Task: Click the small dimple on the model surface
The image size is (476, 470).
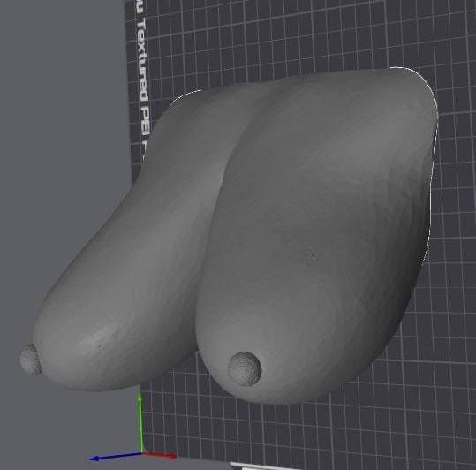Action: pyautogui.click(x=309, y=255)
